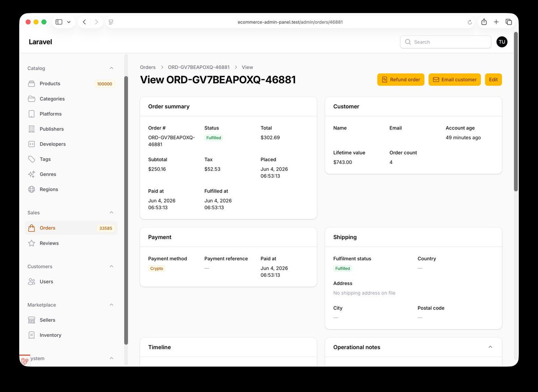Click the Regions globe icon
Screen dimensions: 538x392
pos(31,190)
